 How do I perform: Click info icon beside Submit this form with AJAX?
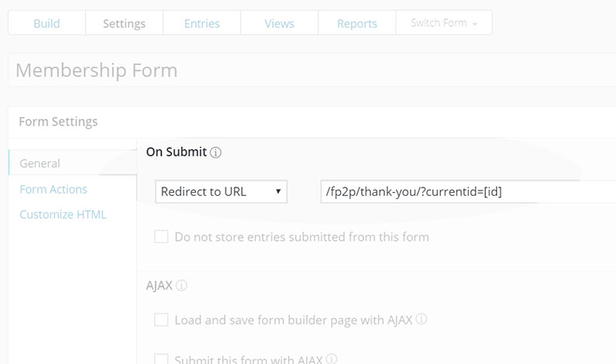pyautogui.click(x=331, y=359)
